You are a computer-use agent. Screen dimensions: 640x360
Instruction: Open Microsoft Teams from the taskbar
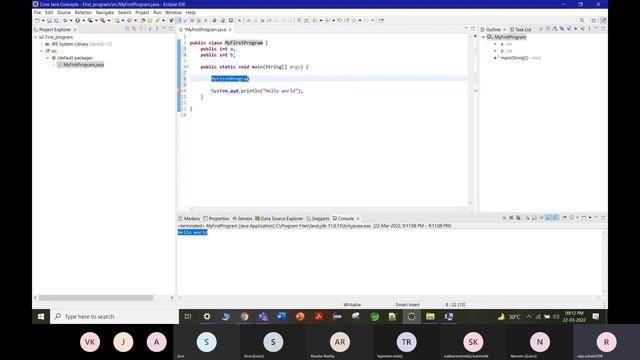coord(263,316)
